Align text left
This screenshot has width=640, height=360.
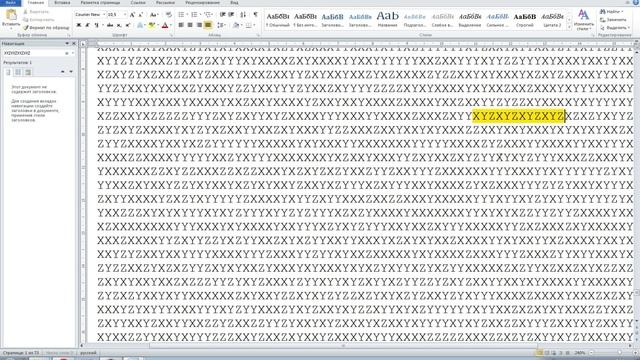[181, 25]
